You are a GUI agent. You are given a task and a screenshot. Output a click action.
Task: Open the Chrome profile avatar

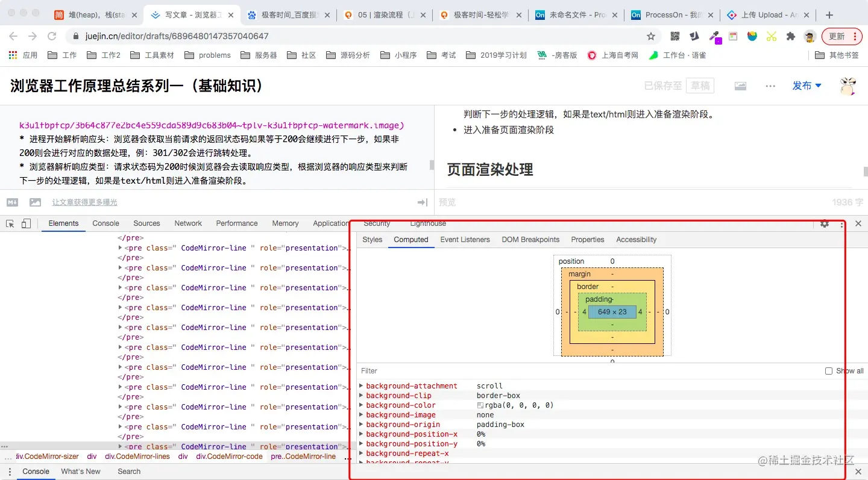tap(810, 36)
